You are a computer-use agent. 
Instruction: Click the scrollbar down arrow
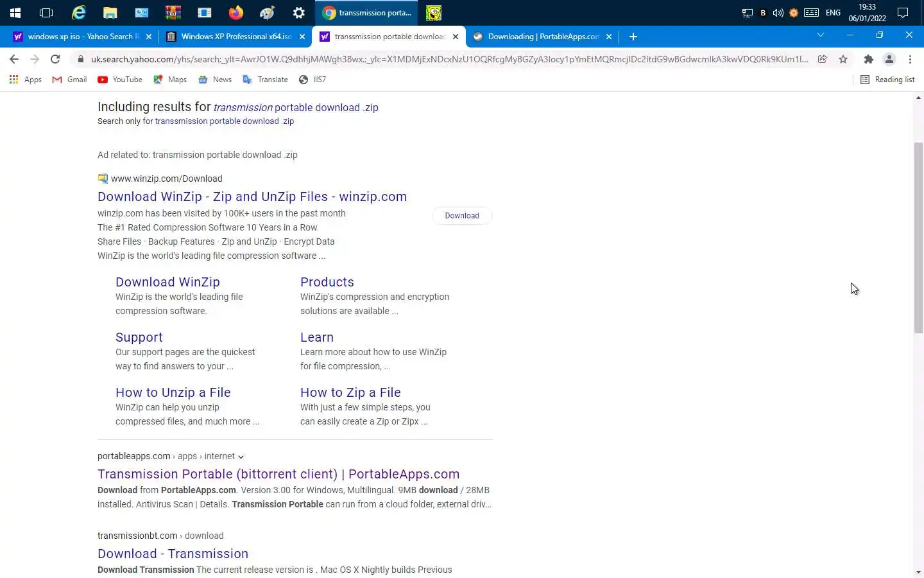[x=918, y=572]
